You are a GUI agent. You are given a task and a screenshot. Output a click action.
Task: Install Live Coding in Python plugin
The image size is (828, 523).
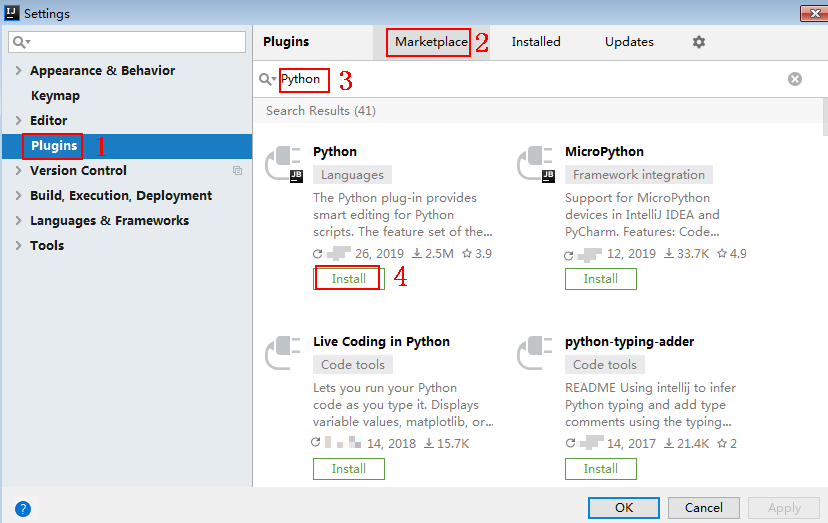(349, 469)
